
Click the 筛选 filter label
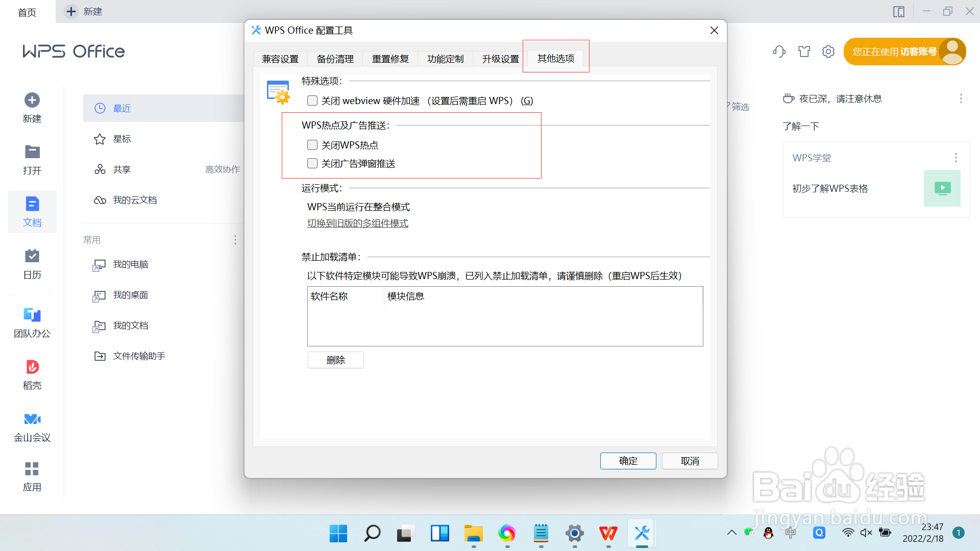(740, 107)
